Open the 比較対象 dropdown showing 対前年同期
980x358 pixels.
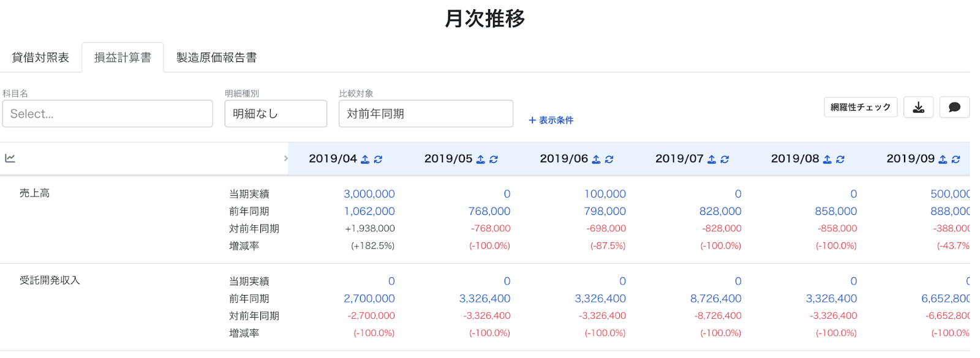(426, 114)
